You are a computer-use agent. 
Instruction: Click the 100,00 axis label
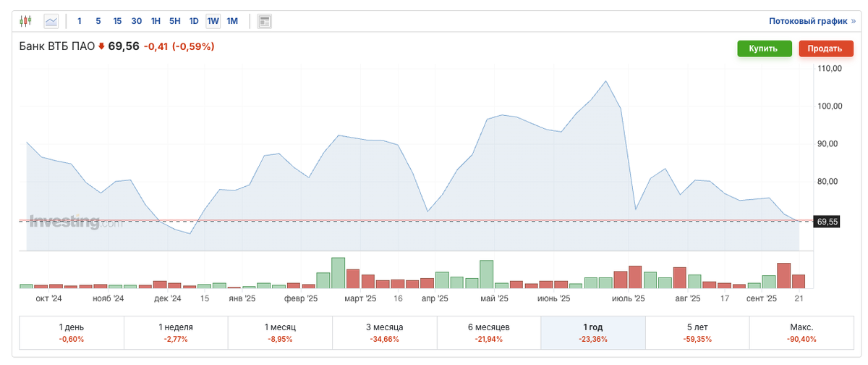click(829, 106)
